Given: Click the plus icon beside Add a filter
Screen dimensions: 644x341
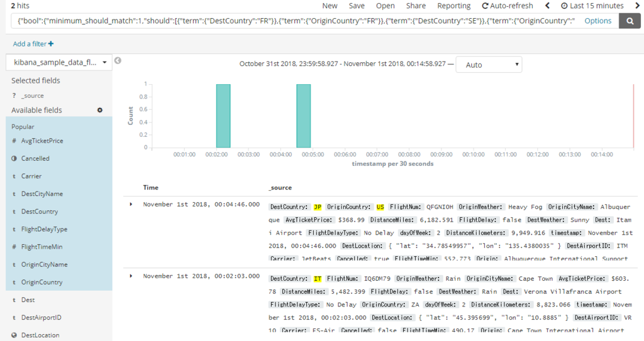Looking at the screenshot, I should [51, 43].
